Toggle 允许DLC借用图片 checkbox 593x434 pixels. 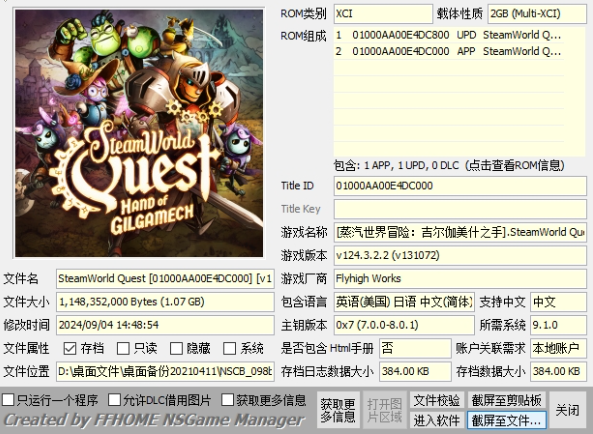114,400
